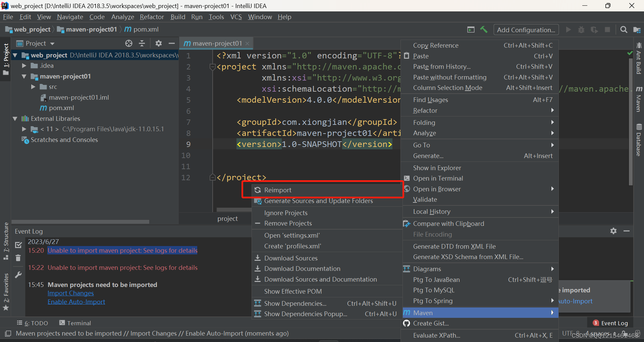Viewport: 644px width, 342px height.
Task: Choose Generate Sources and Update Folders
Action: 327,201
